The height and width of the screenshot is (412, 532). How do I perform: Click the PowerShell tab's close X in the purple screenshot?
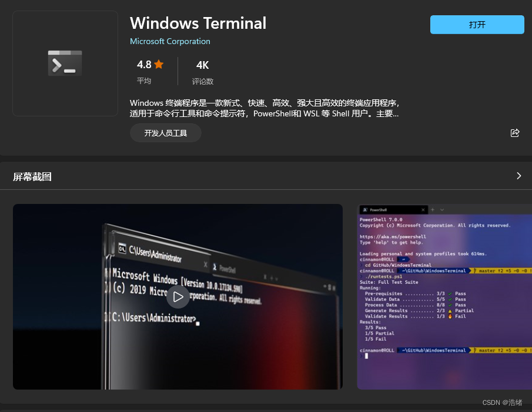point(422,210)
